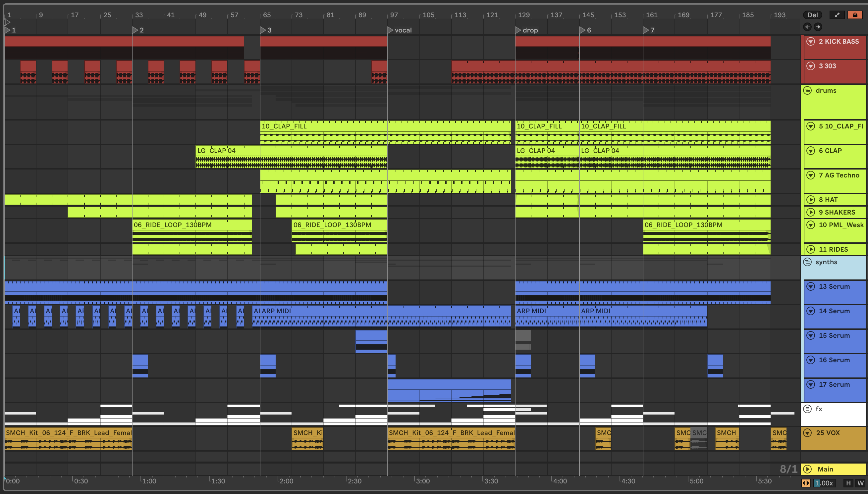This screenshot has width=868, height=494.
Task: Unfold the 11 RIDES track
Action: click(x=811, y=249)
